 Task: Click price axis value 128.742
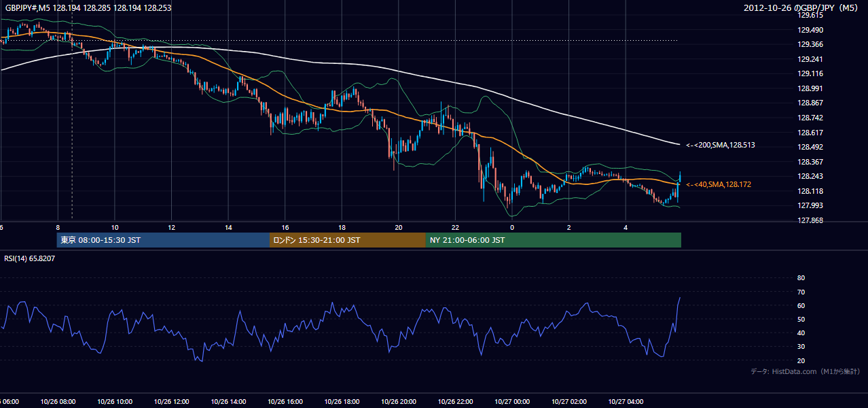(x=810, y=118)
